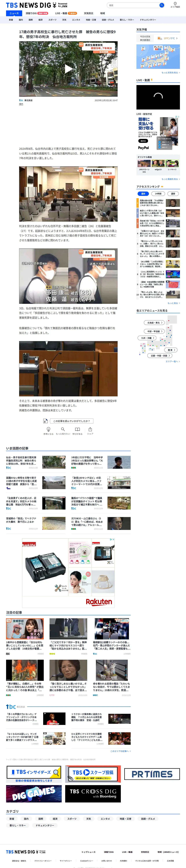Image resolution: width=186 pixels, height=868 pixels.
Task: Switch to the 天気防災 header tab
Action: (89, 13)
